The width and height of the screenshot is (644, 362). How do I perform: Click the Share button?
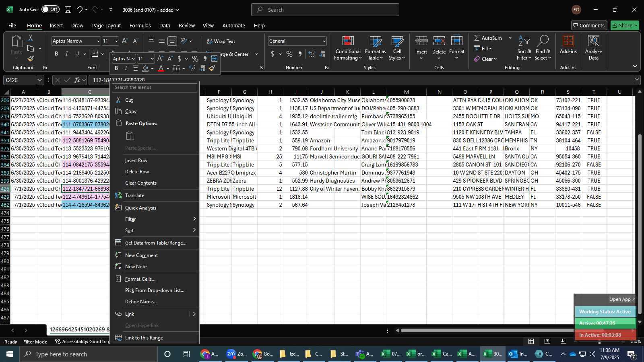point(625,25)
